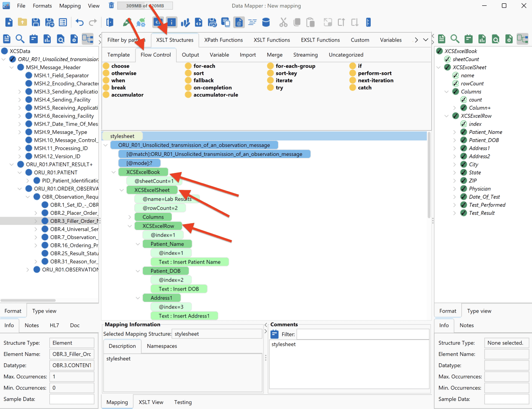Viewport: 532px width, 409px height.
Task: Click the stacked windows icon in main toolbar
Action: pos(226,22)
